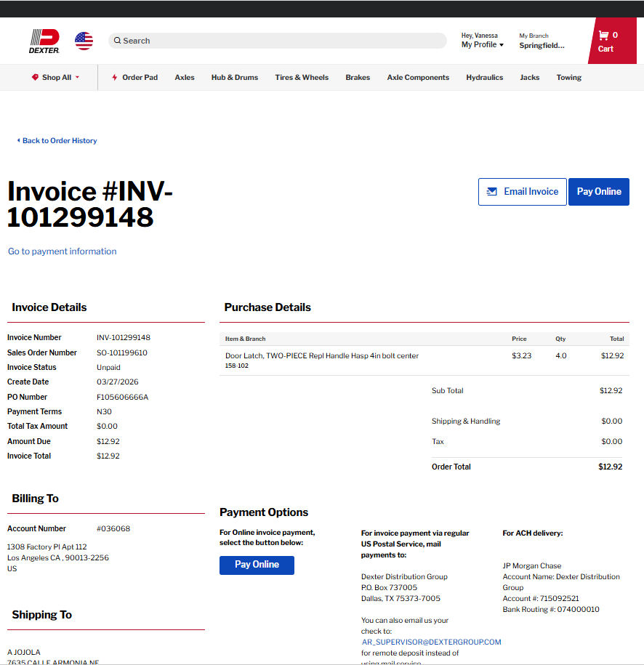The width and height of the screenshot is (644, 665).
Task: Open the Axle Components category
Action: pyautogui.click(x=418, y=77)
